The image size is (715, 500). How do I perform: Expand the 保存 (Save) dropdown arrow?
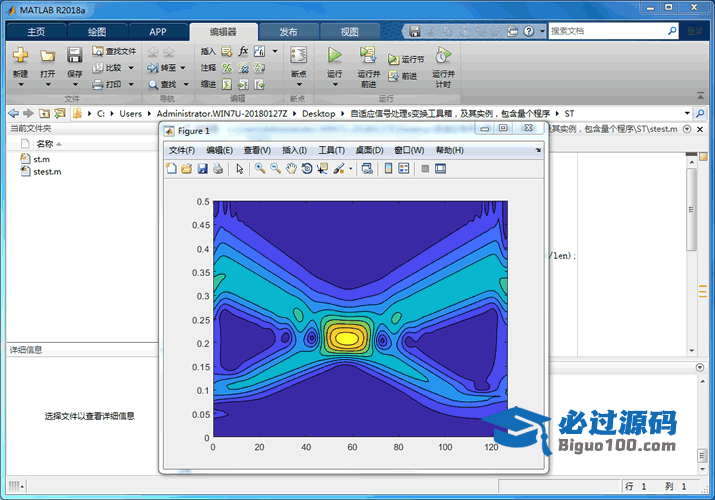pos(75,85)
